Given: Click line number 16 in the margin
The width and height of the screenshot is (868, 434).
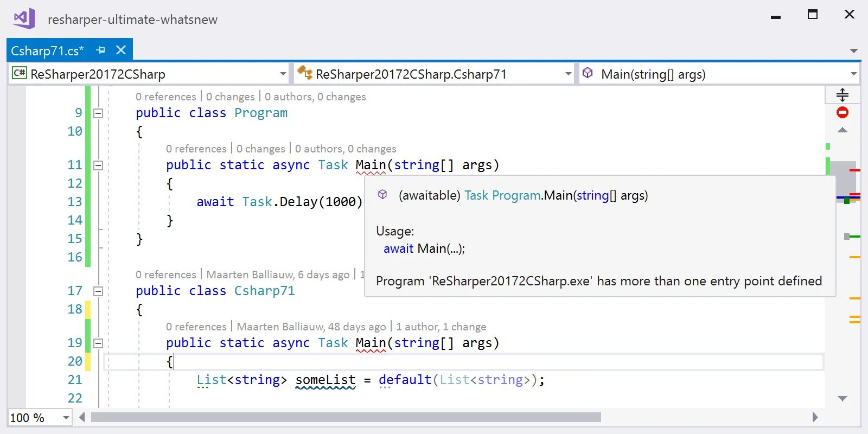Looking at the screenshot, I should point(75,257).
